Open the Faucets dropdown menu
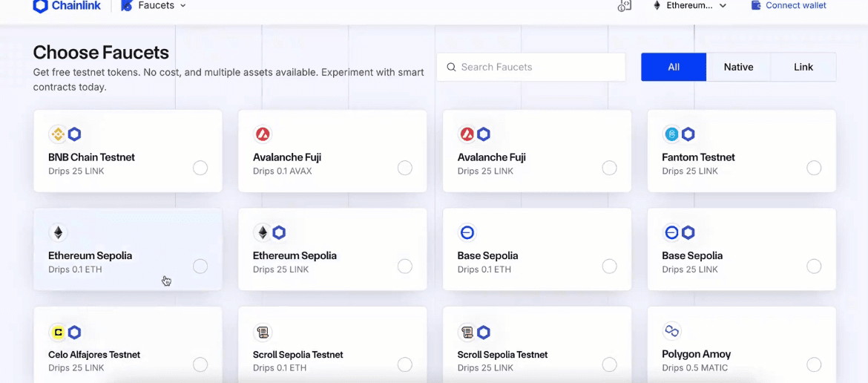This screenshot has height=383, width=868. pyautogui.click(x=154, y=6)
